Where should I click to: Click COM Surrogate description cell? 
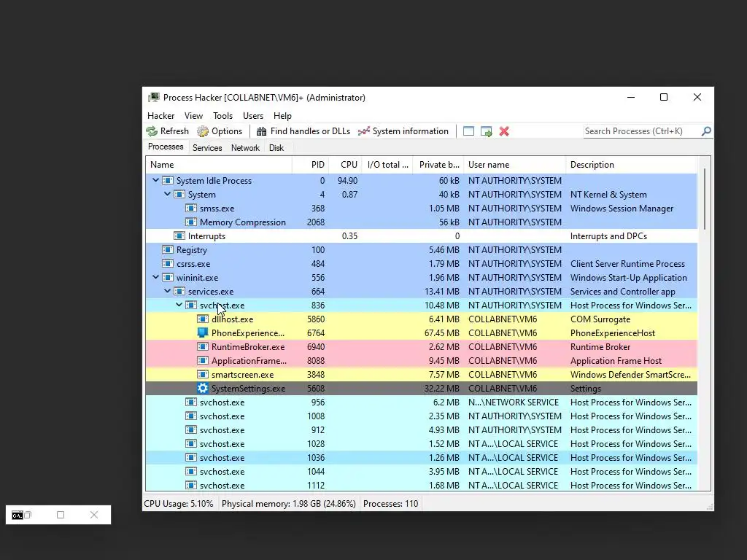pyautogui.click(x=600, y=319)
